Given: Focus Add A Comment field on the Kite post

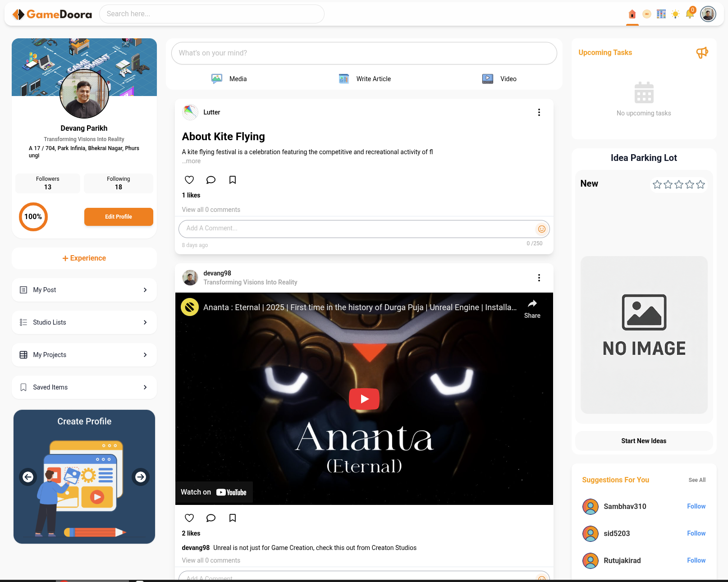Looking at the screenshot, I should (364, 229).
